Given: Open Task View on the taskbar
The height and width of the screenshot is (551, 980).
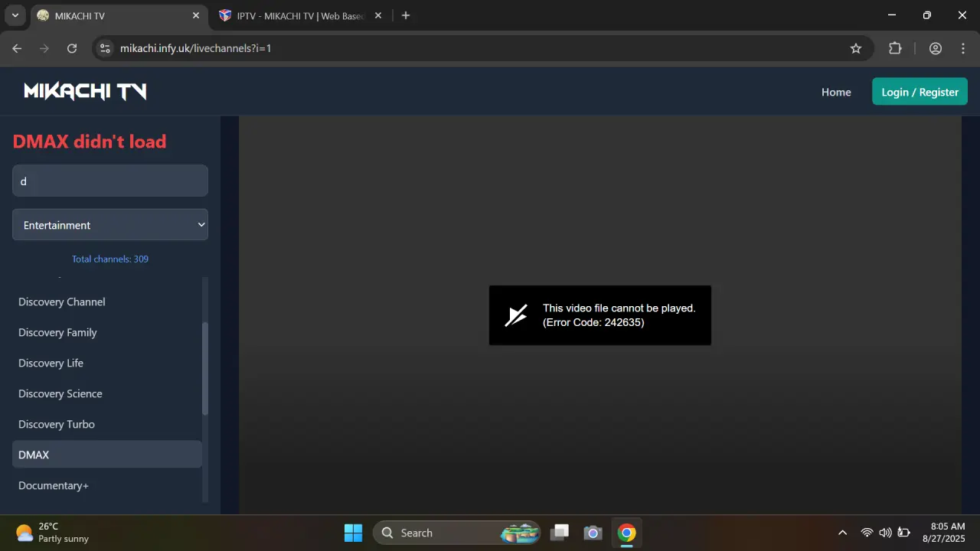Looking at the screenshot, I should [561, 533].
